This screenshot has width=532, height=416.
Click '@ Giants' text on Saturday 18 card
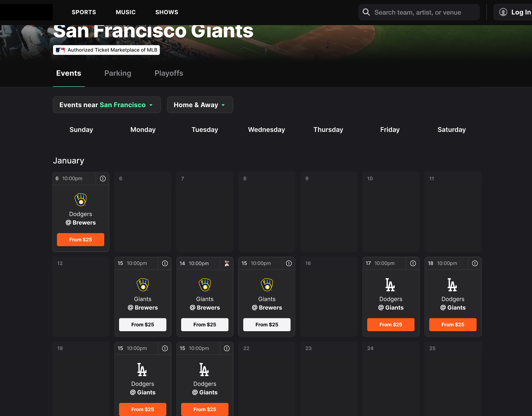(x=453, y=308)
